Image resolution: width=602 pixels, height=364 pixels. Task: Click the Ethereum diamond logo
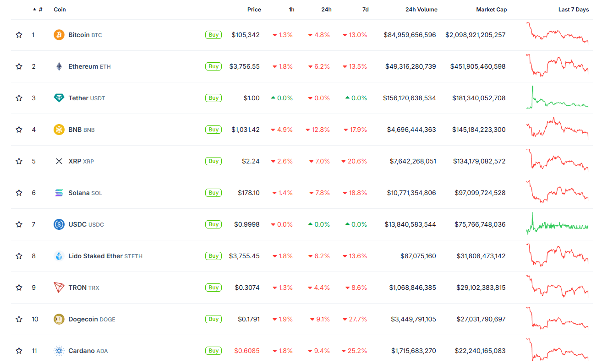(59, 66)
